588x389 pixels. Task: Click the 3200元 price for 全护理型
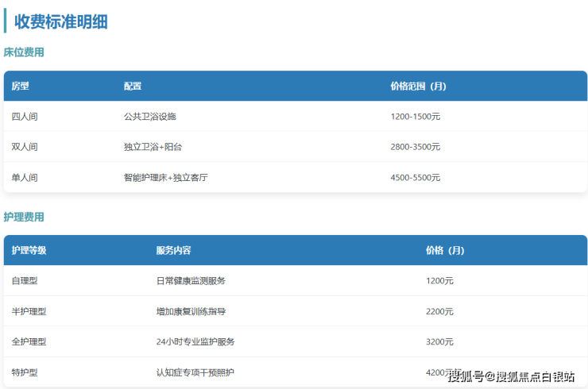439,341
